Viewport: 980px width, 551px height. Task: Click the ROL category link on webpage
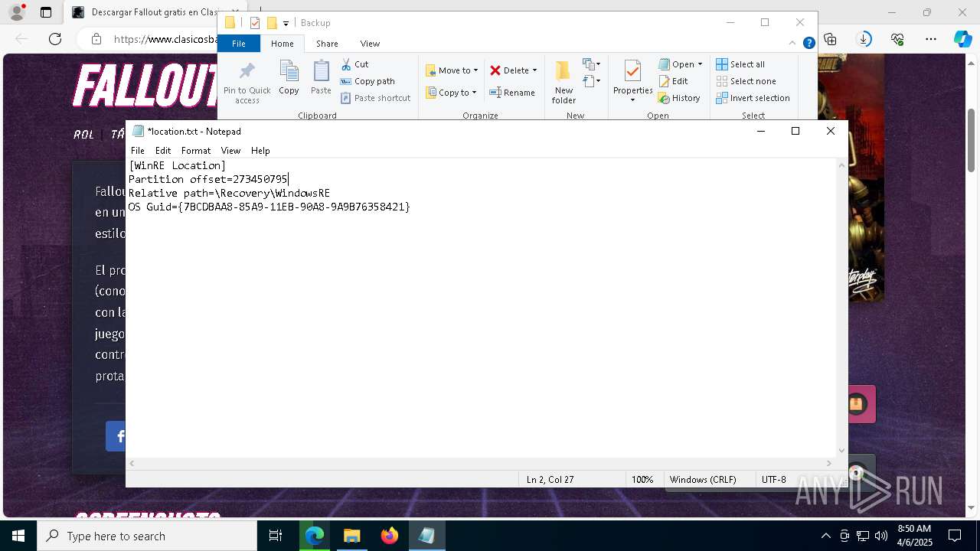point(83,134)
